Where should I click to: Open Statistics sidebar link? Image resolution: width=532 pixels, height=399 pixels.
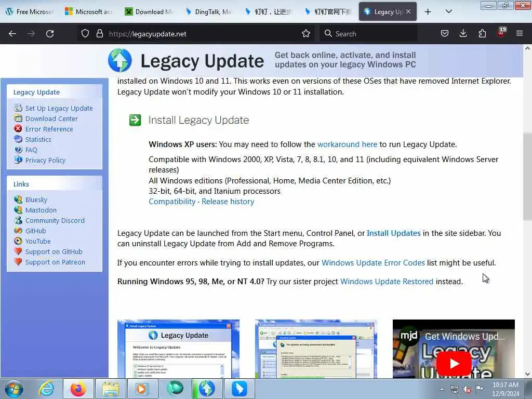coord(38,139)
